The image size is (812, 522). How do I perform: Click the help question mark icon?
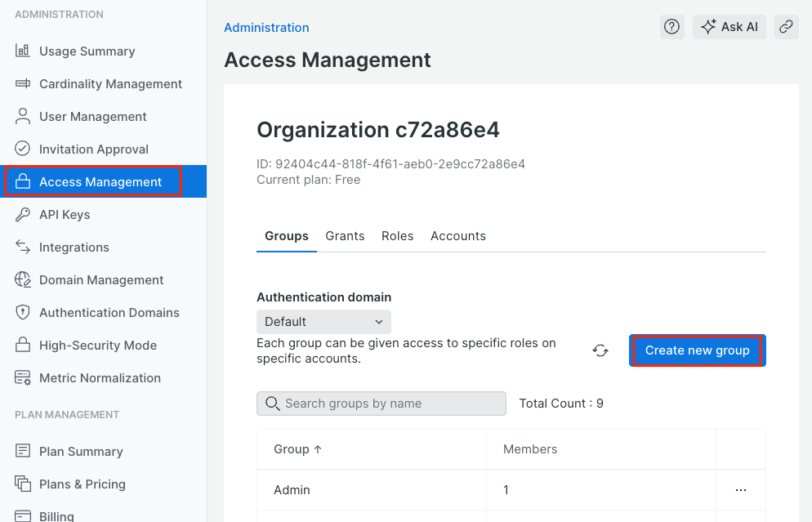671,27
